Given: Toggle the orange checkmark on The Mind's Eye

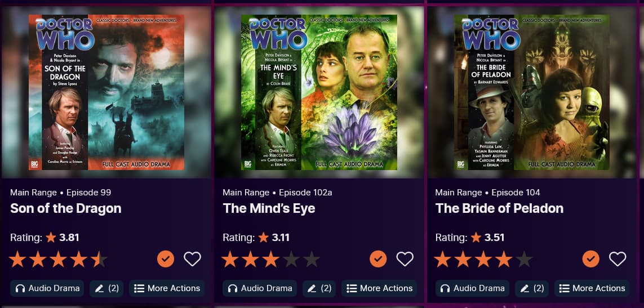Looking at the screenshot, I should click(378, 259).
